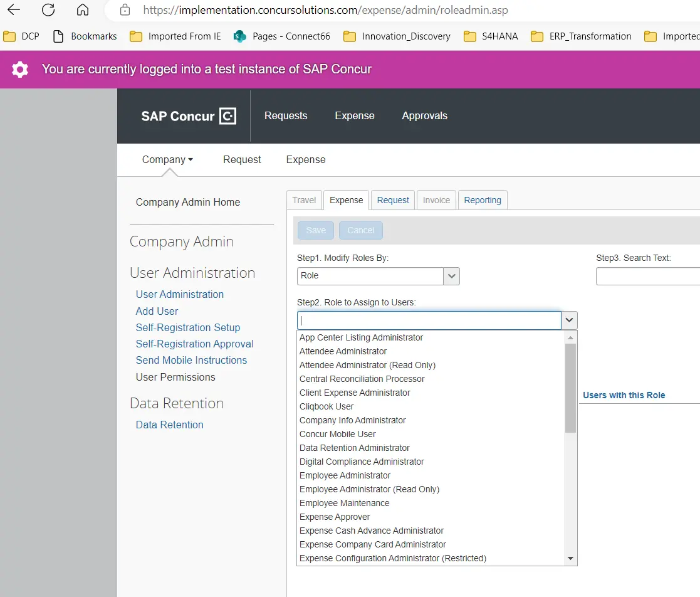Viewport: 700px width, 597px height.
Task: Sort by Users with this Role header
Action: click(624, 396)
